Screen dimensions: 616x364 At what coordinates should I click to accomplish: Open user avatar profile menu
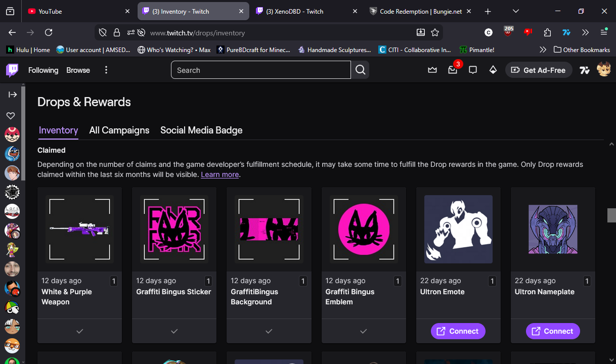604,70
